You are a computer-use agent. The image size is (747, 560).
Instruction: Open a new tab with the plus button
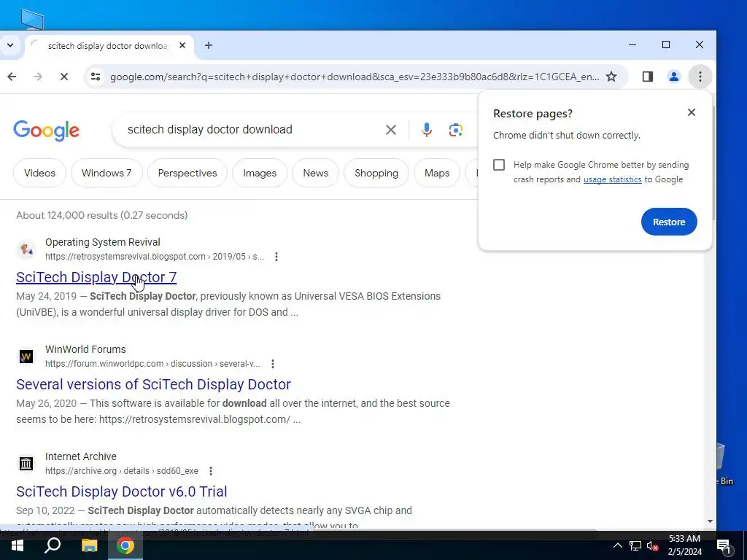pyautogui.click(x=208, y=45)
